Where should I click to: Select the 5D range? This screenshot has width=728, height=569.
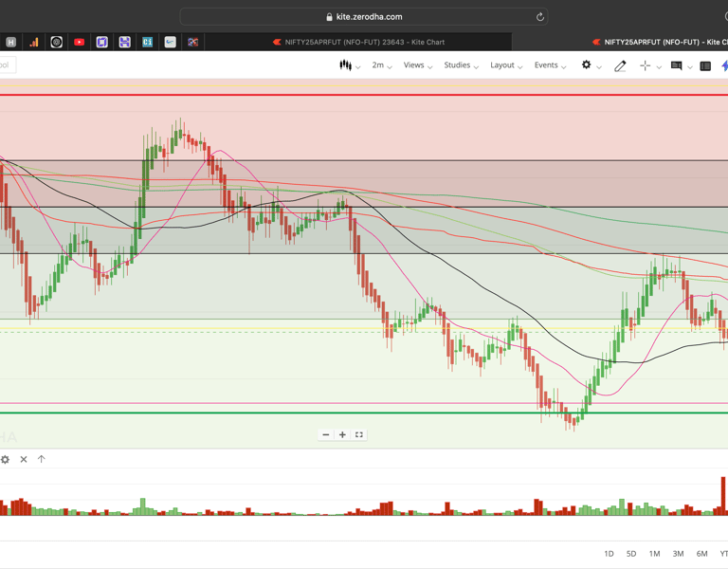[631, 554]
